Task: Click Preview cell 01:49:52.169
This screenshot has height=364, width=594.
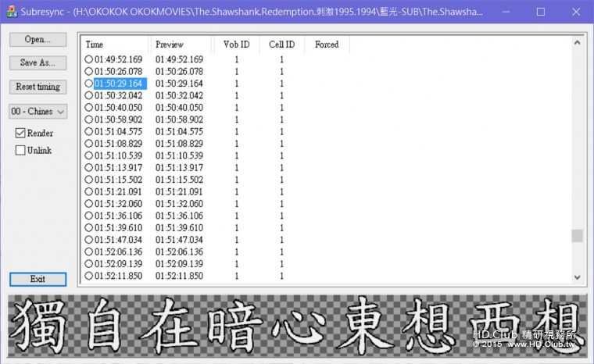Action: tap(179, 59)
